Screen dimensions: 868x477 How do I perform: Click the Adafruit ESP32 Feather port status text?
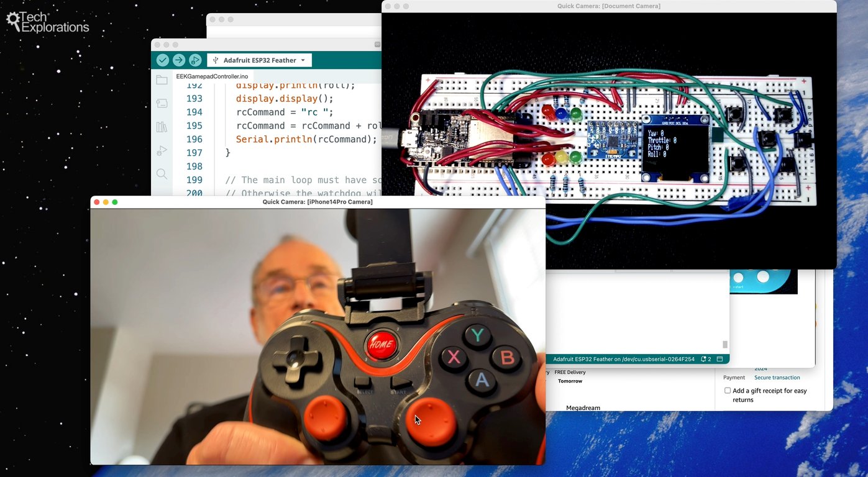(624, 359)
